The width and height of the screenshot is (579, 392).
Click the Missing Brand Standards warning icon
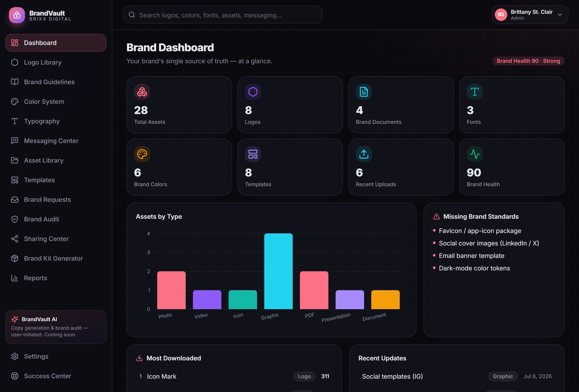[x=436, y=216]
